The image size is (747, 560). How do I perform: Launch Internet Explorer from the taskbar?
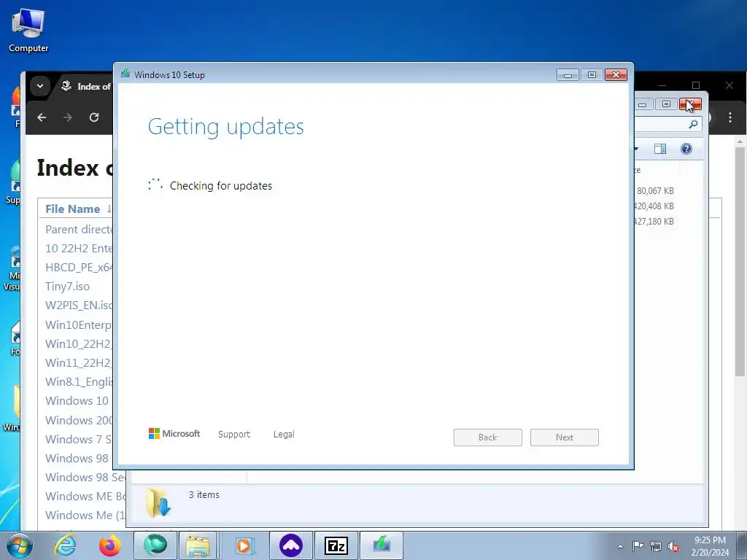[x=65, y=545]
